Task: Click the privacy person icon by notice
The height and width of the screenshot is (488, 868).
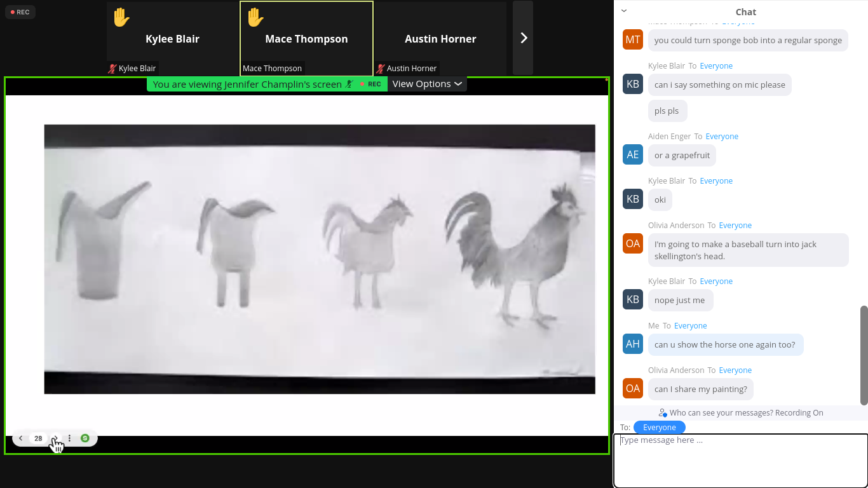Action: (x=663, y=413)
